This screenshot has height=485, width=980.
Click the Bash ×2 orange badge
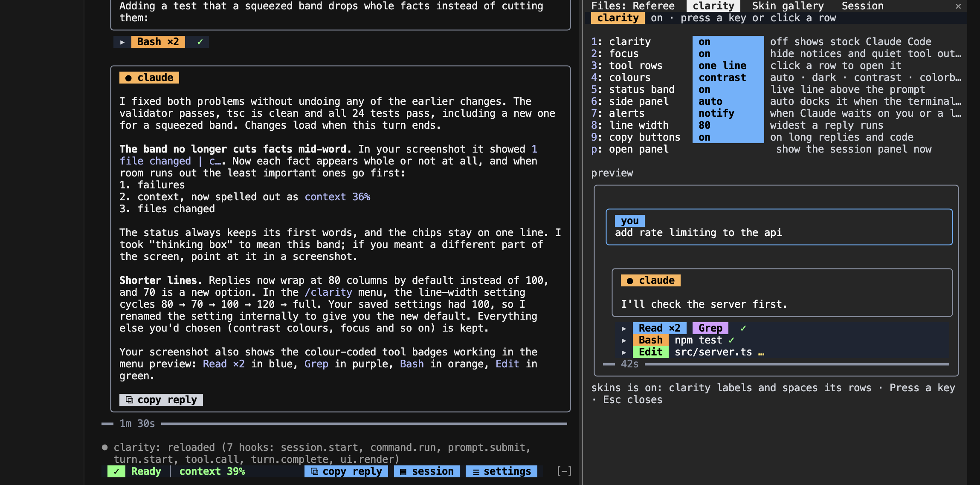tap(158, 42)
